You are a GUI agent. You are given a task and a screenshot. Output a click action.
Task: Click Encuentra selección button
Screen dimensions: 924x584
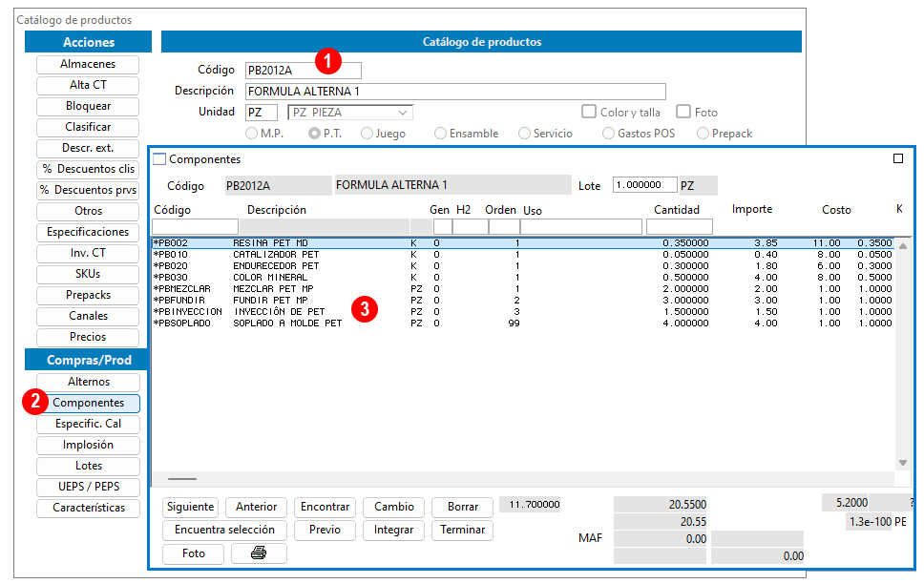pos(224,530)
